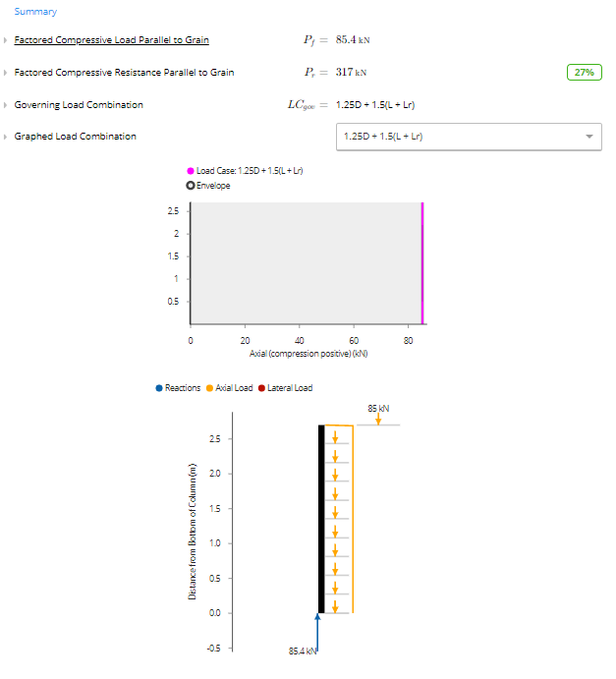The image size is (616, 679).
Task: Click Factored Compressive Load Parallel to Grain link
Action: [112, 40]
